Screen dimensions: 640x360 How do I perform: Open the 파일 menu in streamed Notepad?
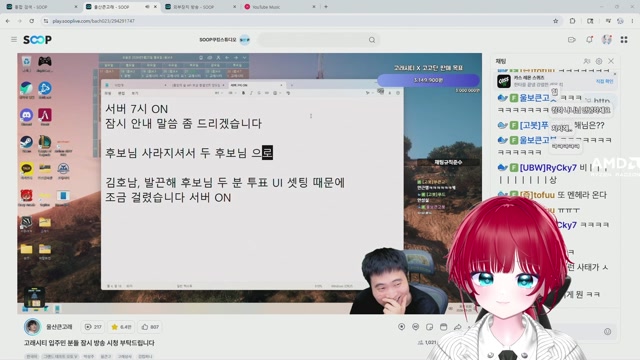[108, 93]
